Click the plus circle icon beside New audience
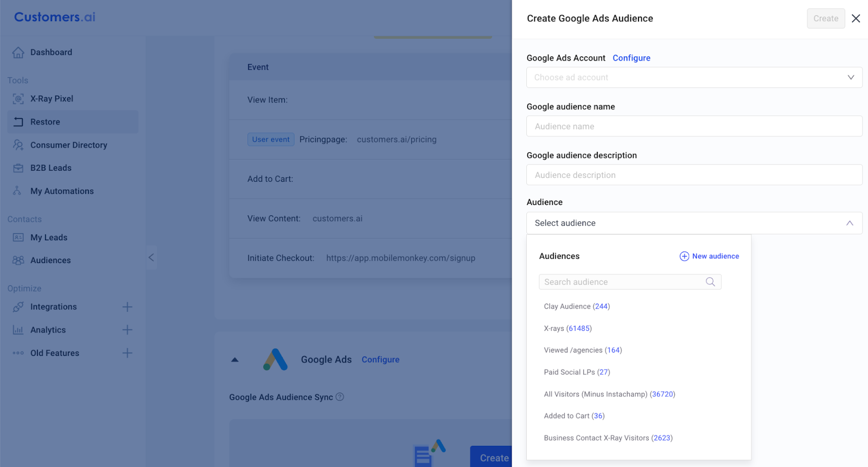 tap(685, 256)
